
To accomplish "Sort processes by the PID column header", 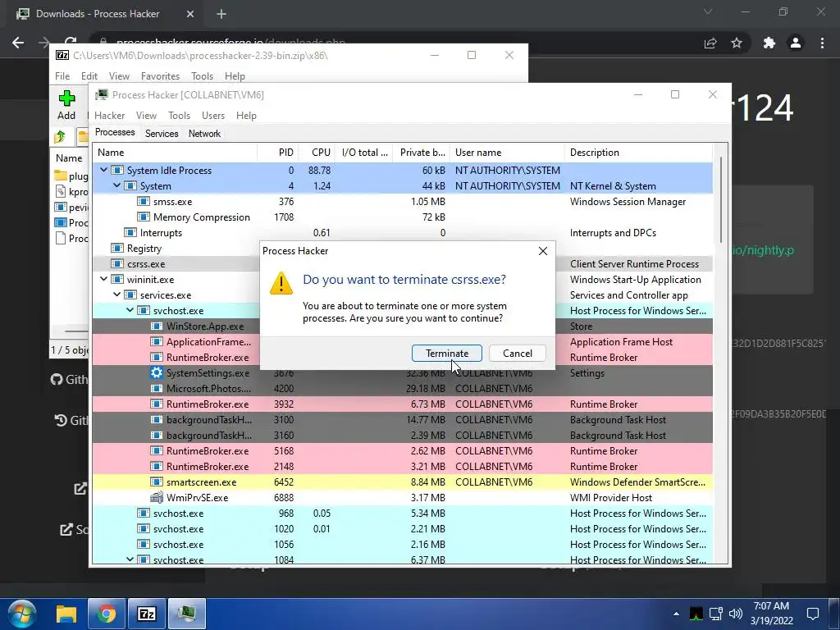I will coord(277,152).
